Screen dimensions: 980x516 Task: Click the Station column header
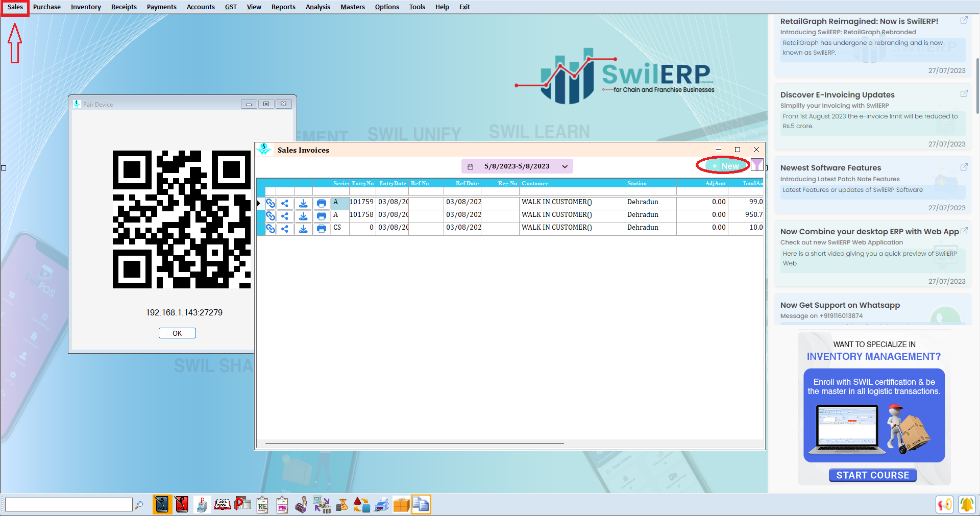click(x=650, y=183)
